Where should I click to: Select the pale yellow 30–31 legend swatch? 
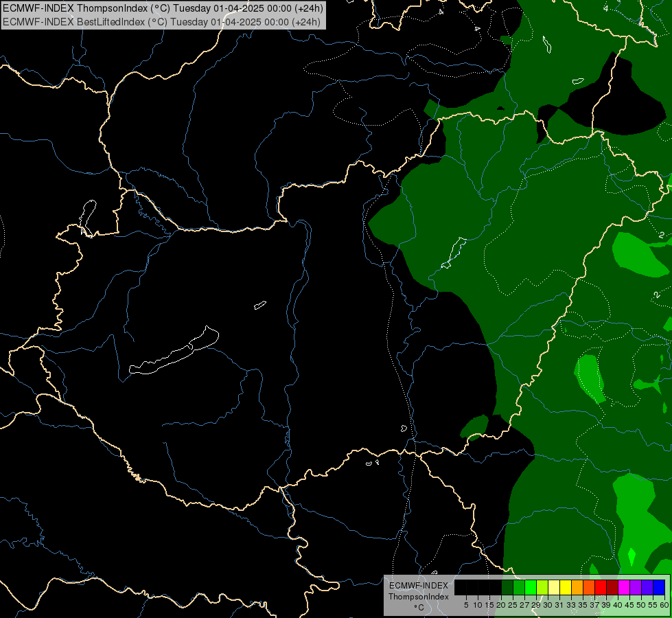coord(554,587)
